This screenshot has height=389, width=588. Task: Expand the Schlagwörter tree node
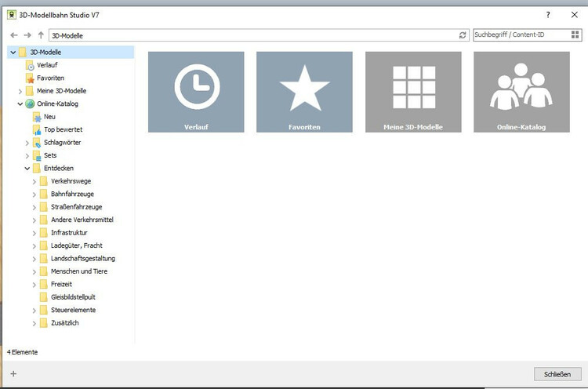27,143
